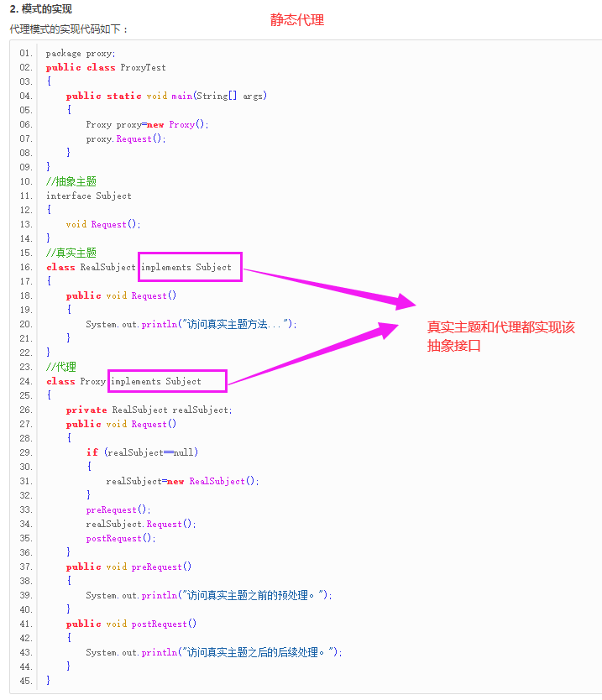Viewport: 602px width, 700px height.
Task: Click 'public void preRequest()' on line 37
Action: pos(128,567)
